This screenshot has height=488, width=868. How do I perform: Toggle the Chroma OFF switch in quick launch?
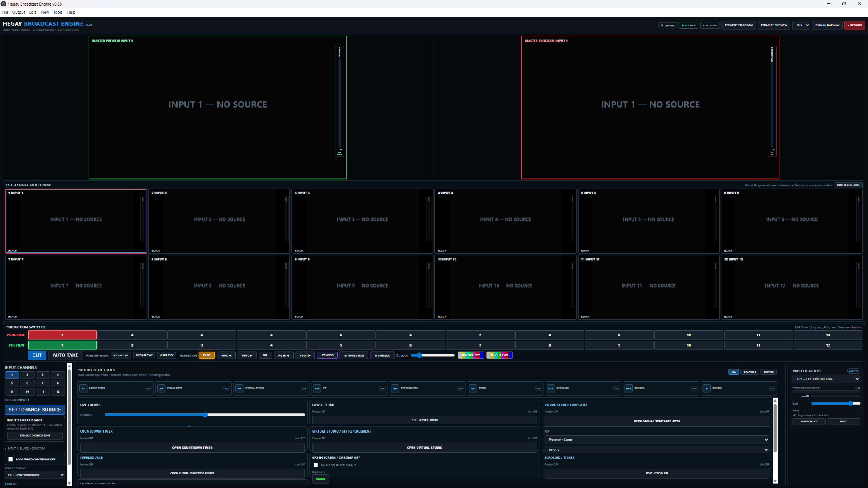[x=694, y=388]
